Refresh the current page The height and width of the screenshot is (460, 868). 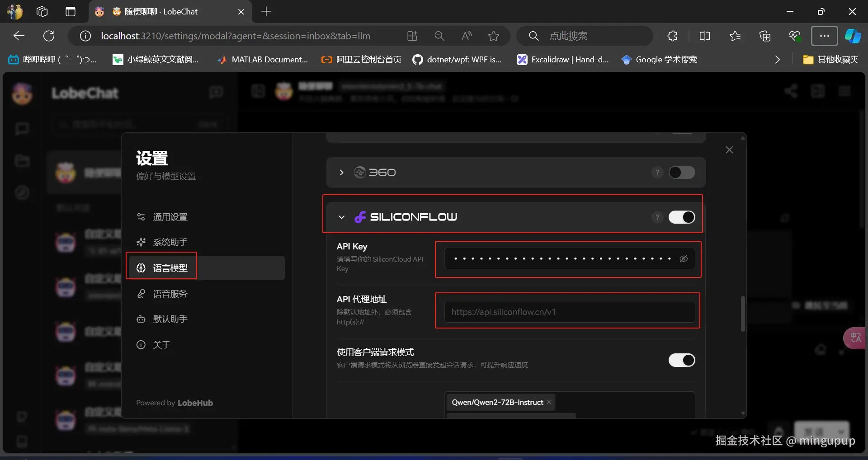pyautogui.click(x=49, y=36)
